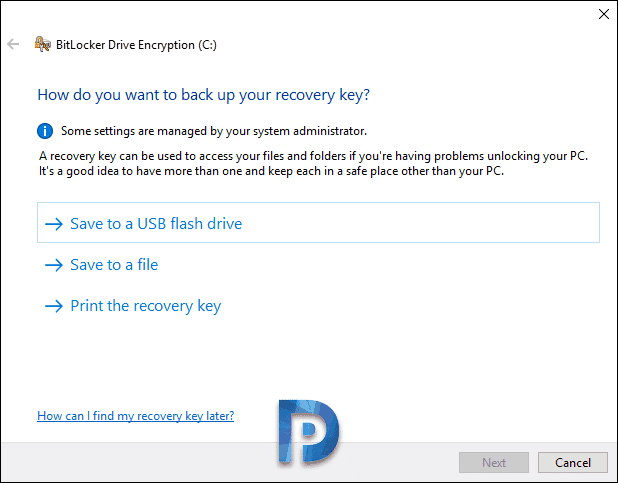Choose Print the recovery key
Image resolution: width=618 pixels, height=483 pixels.
[146, 306]
